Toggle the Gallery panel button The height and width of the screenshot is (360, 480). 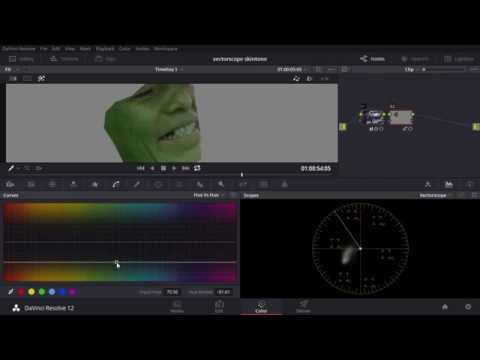point(21,59)
